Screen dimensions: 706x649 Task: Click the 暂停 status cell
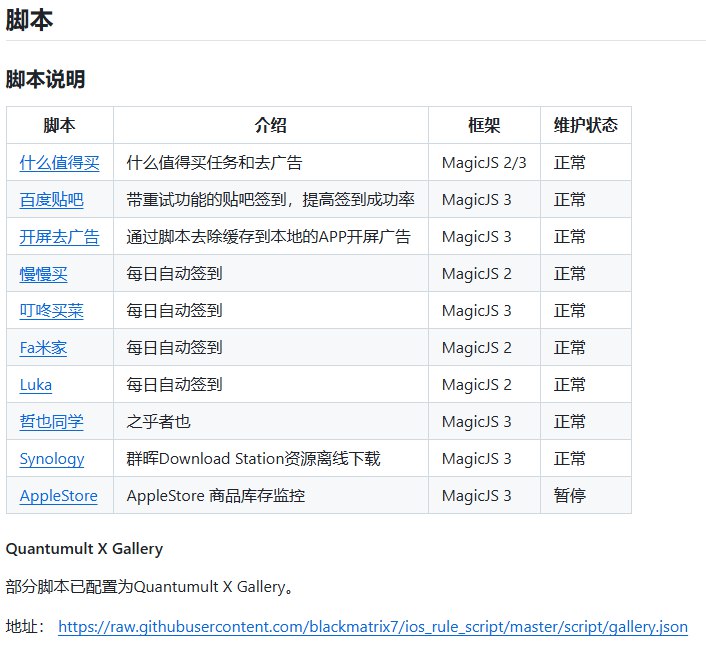point(570,495)
